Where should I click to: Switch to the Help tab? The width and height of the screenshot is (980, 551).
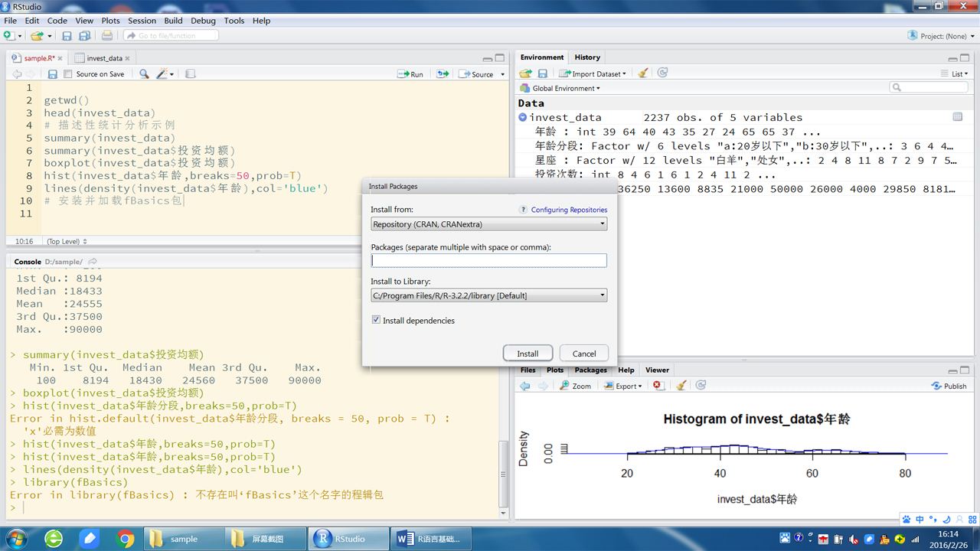pos(626,370)
